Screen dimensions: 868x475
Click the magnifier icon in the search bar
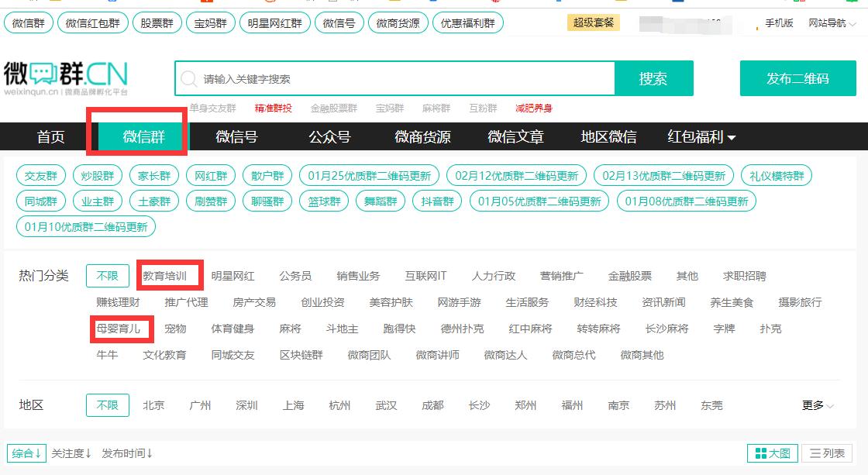(x=187, y=78)
